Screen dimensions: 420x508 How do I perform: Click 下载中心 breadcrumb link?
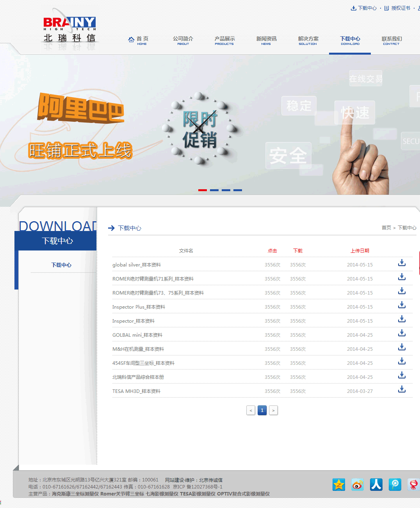click(x=407, y=228)
